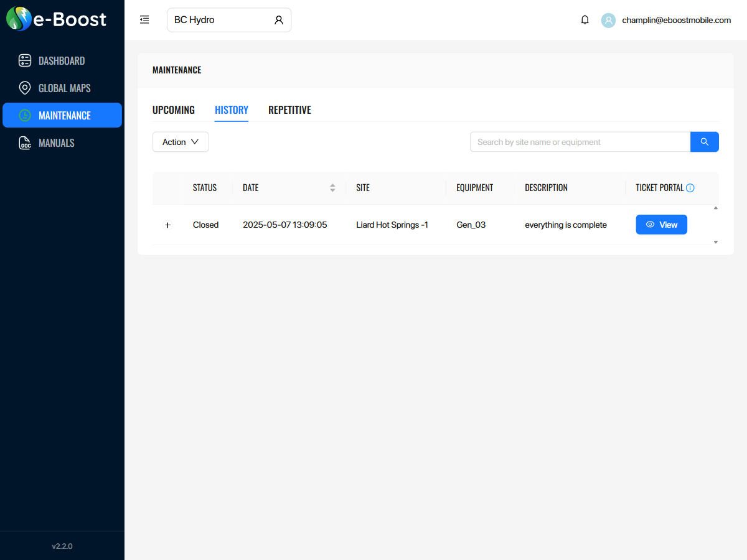Toggle DATE column sorting arrows

[332, 187]
